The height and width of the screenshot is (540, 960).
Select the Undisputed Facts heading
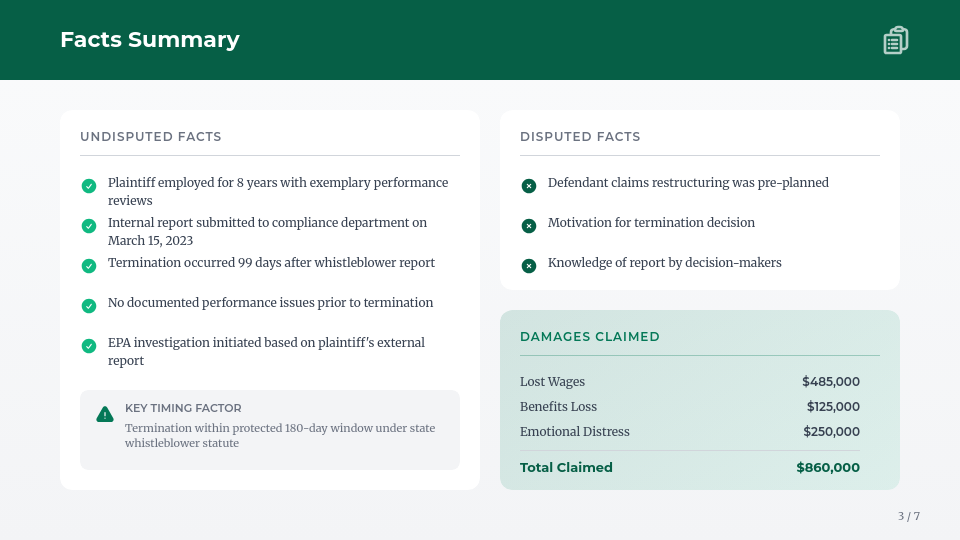click(151, 137)
